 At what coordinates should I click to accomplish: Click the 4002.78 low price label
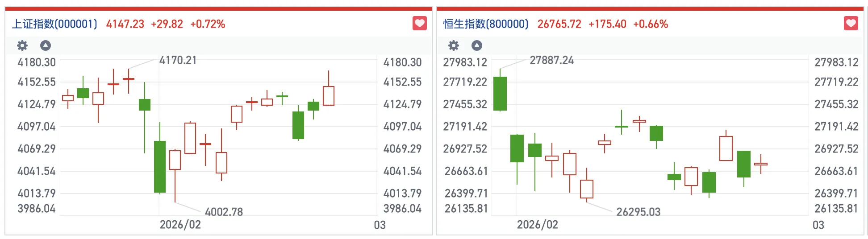[224, 212]
